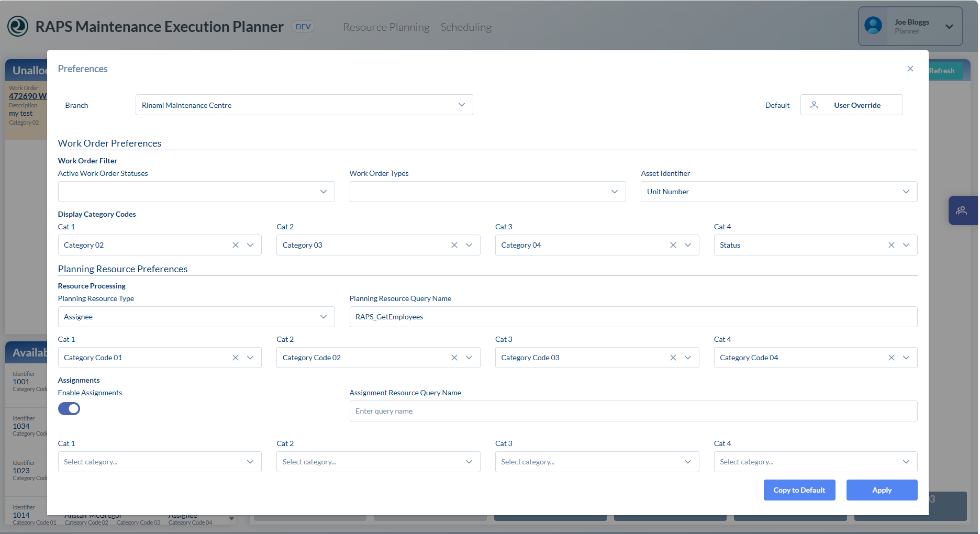Clear Category 02 in Display Cat 1
This screenshot has width=980, height=534.
(x=236, y=245)
